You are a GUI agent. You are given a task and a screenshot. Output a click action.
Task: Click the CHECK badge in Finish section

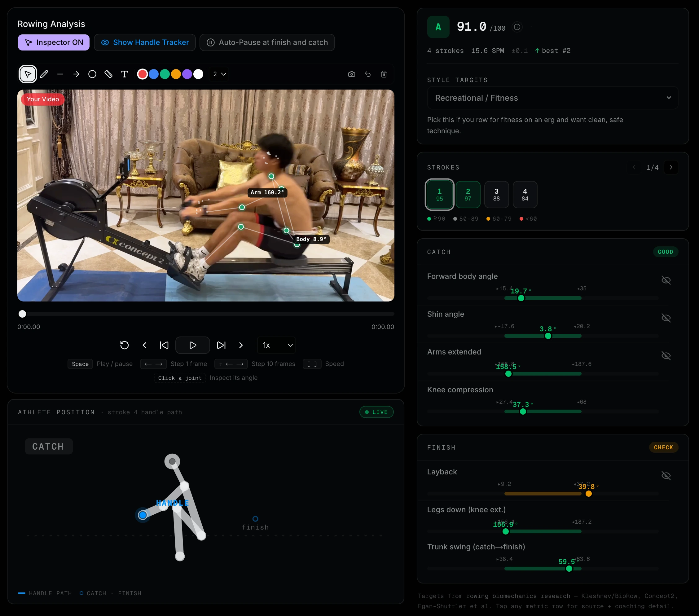click(x=663, y=447)
